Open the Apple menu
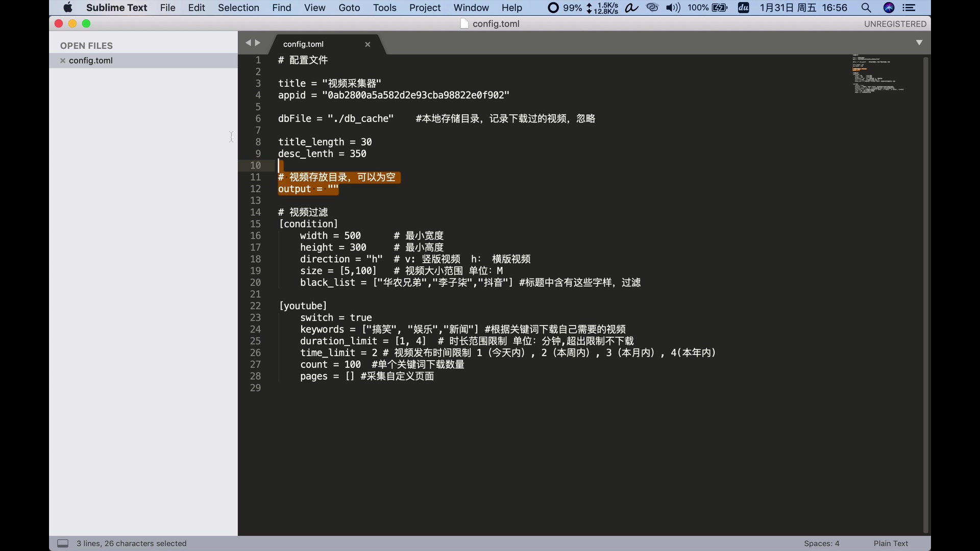The height and width of the screenshot is (551, 980). click(x=68, y=8)
